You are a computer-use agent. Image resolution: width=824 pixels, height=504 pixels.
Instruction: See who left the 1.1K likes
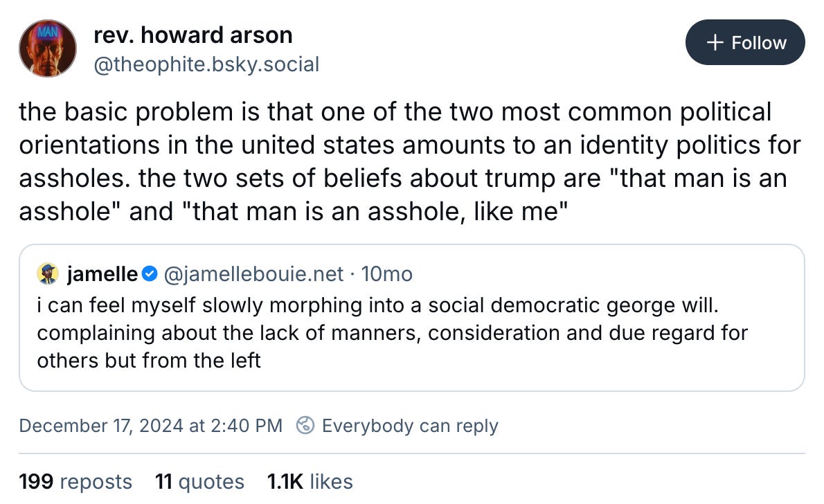pos(310,481)
